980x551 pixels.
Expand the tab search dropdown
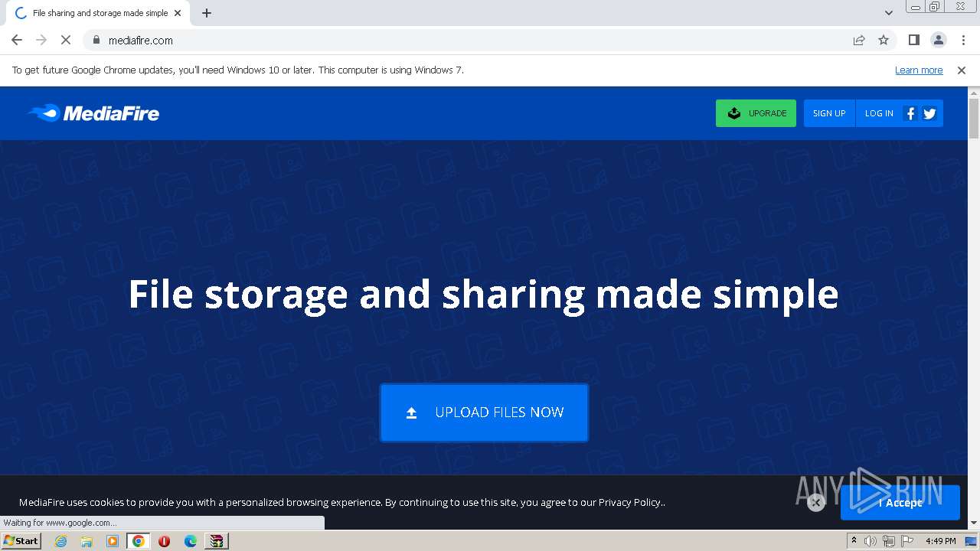pyautogui.click(x=888, y=13)
